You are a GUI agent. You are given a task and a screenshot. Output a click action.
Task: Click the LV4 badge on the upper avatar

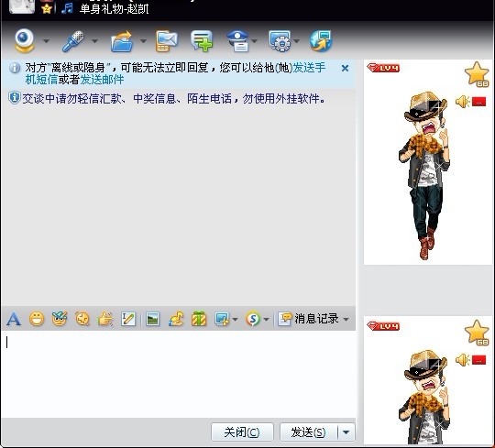(x=383, y=68)
